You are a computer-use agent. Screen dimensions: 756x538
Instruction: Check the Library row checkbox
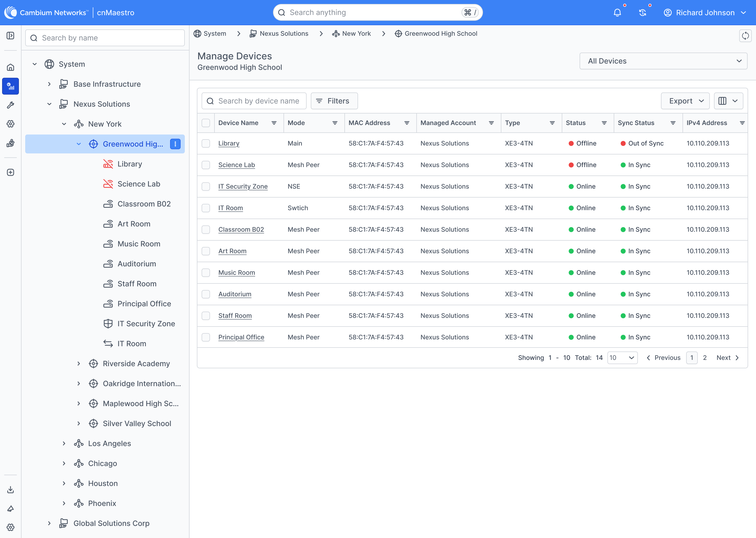click(x=206, y=143)
